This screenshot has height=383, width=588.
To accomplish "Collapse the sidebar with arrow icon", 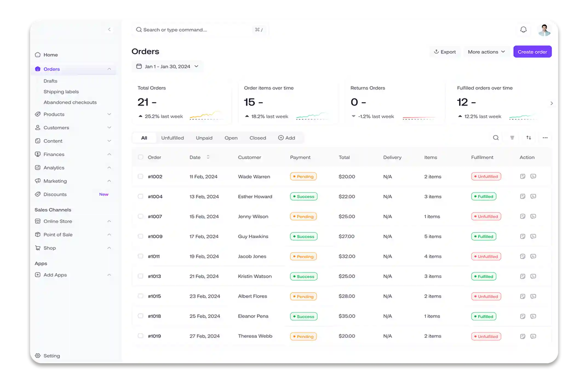I will [109, 29].
